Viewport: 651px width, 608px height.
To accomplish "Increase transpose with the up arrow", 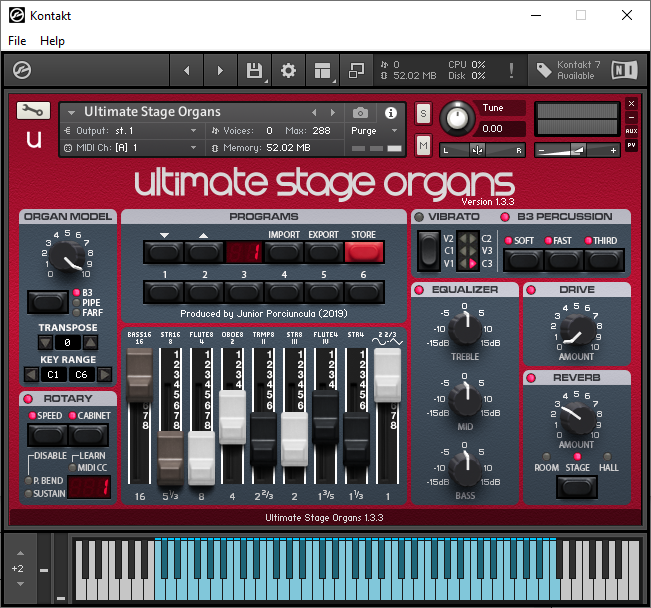I will coord(91,343).
